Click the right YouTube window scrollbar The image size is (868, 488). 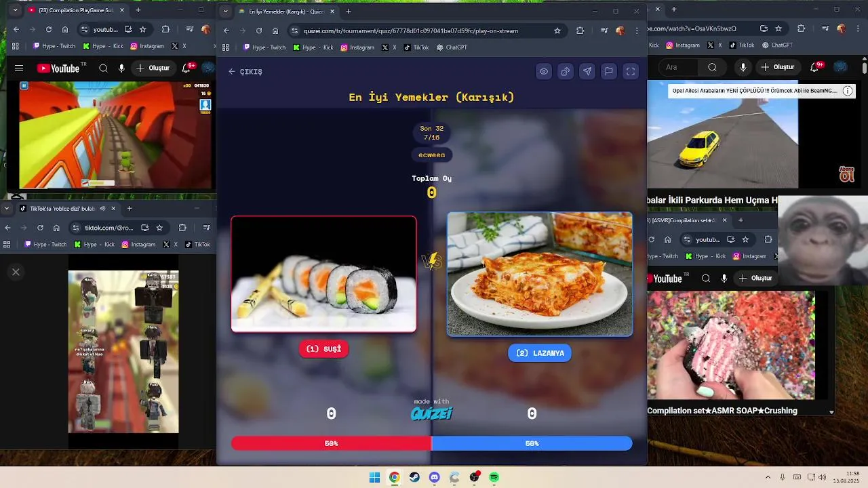865,68
